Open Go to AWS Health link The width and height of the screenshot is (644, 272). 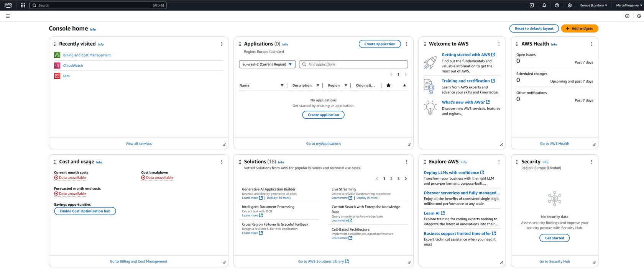[555, 144]
